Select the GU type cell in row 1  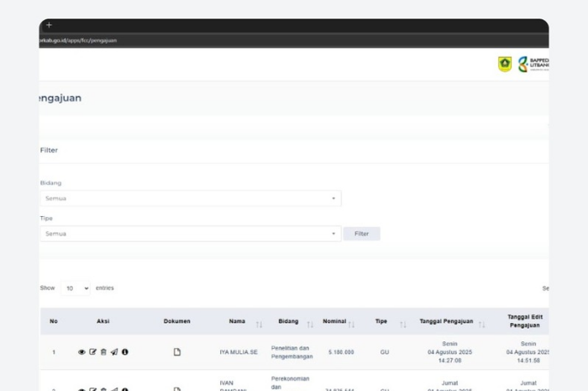385,352
